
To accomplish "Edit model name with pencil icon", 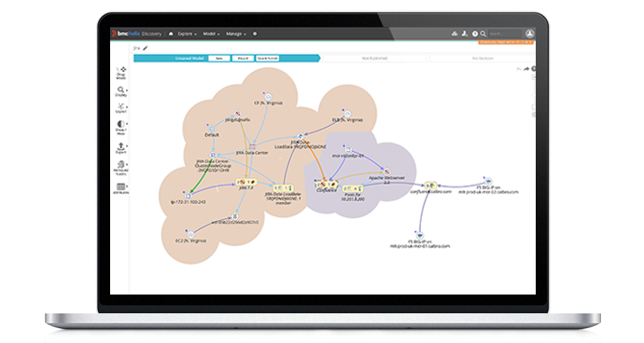I will (x=145, y=48).
